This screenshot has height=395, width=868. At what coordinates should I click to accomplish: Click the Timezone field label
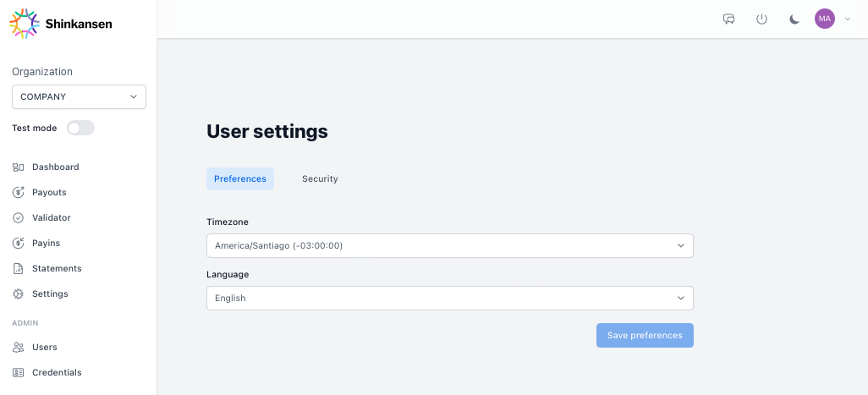click(x=228, y=222)
